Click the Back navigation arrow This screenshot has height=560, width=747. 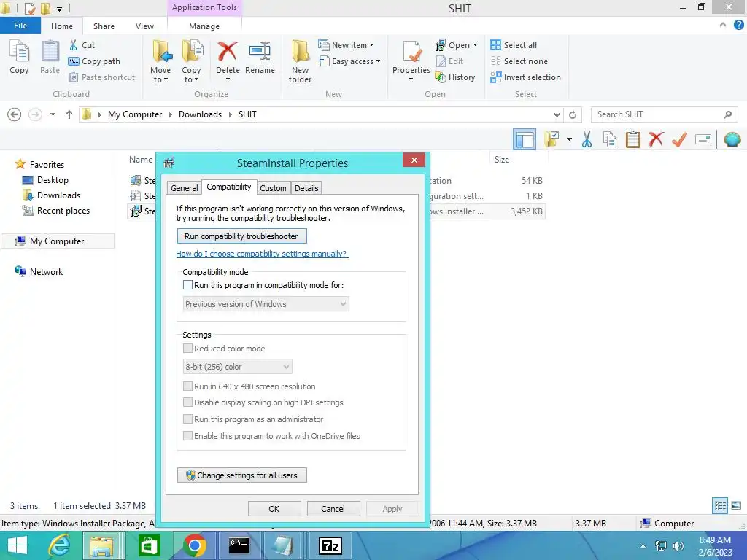pyautogui.click(x=15, y=114)
